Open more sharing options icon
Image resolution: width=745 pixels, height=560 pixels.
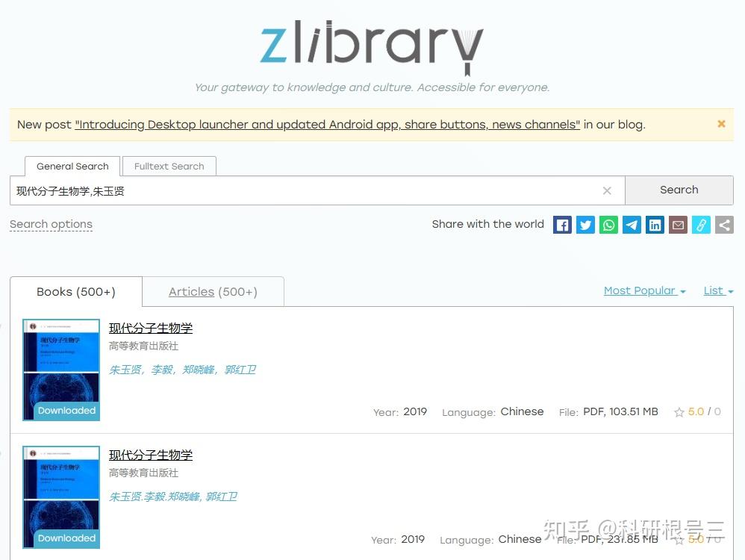tap(724, 225)
